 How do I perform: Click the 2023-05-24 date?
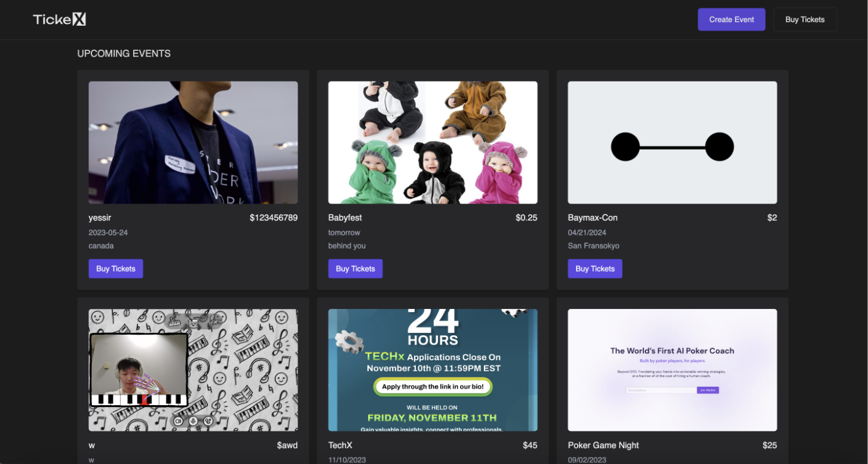pyautogui.click(x=109, y=233)
